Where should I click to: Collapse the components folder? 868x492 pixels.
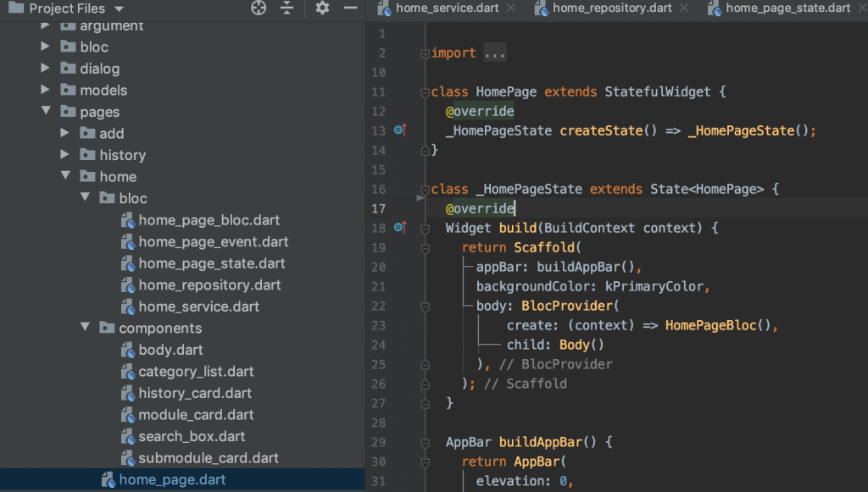84,328
